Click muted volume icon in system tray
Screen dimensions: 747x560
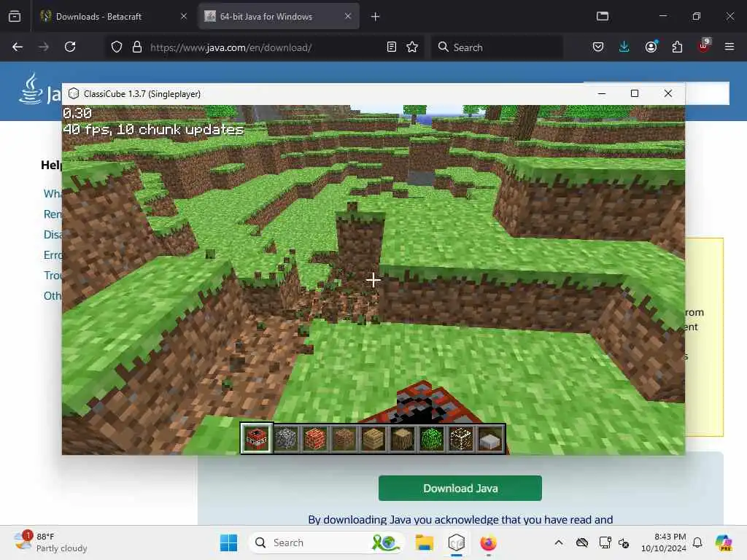pos(624,542)
